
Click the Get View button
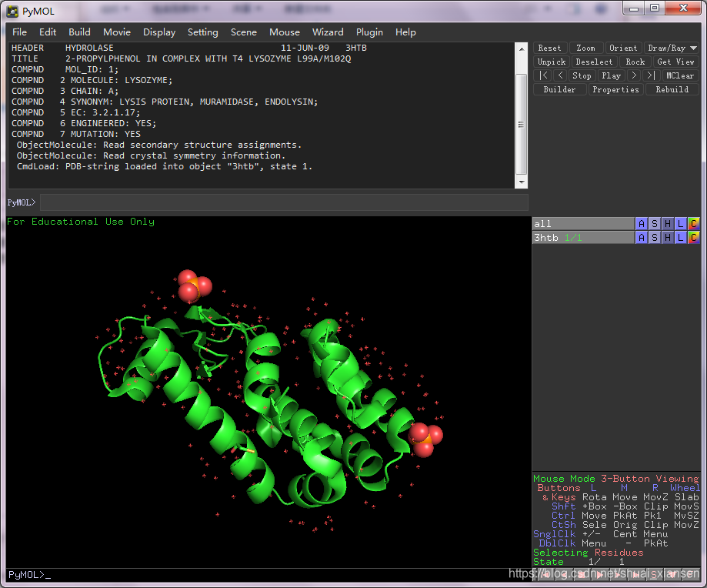(675, 62)
